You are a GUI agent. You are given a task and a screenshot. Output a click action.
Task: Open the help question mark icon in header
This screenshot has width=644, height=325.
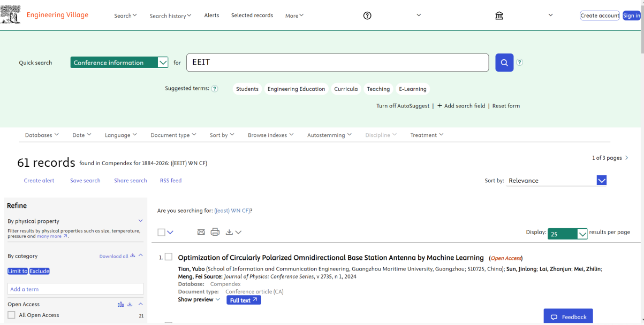(367, 16)
